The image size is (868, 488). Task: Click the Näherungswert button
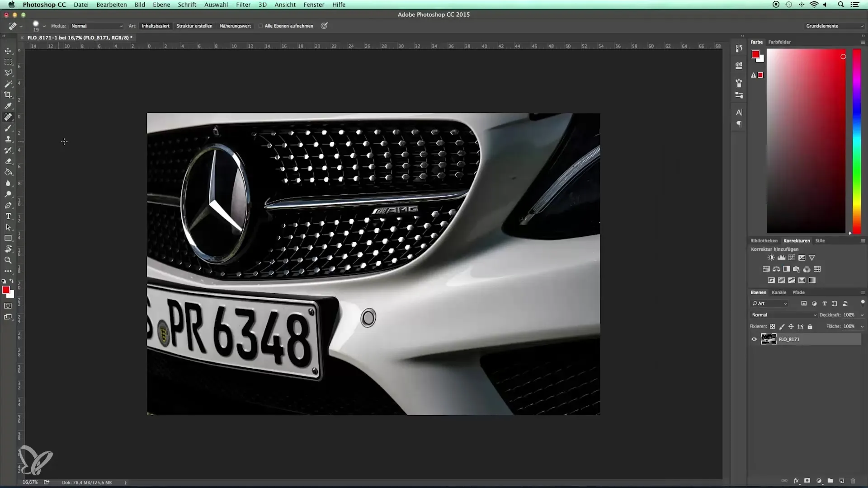[235, 26]
